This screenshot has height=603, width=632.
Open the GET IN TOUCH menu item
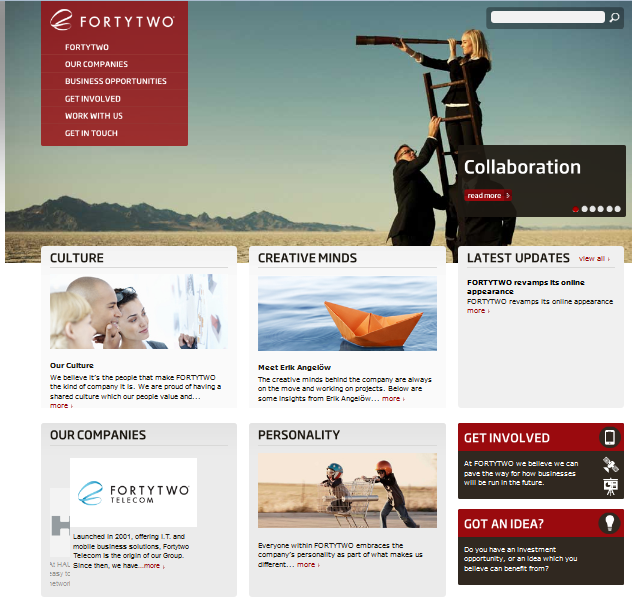click(x=91, y=133)
